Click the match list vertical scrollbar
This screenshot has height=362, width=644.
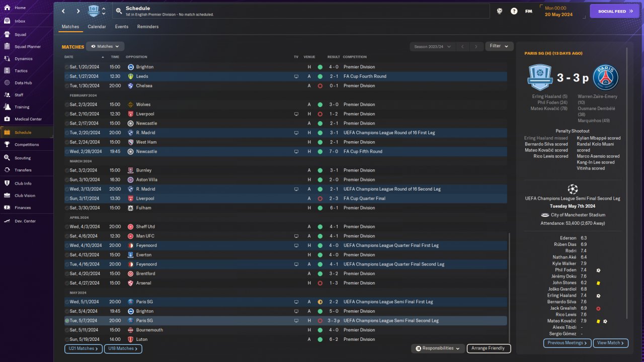[x=510, y=288]
